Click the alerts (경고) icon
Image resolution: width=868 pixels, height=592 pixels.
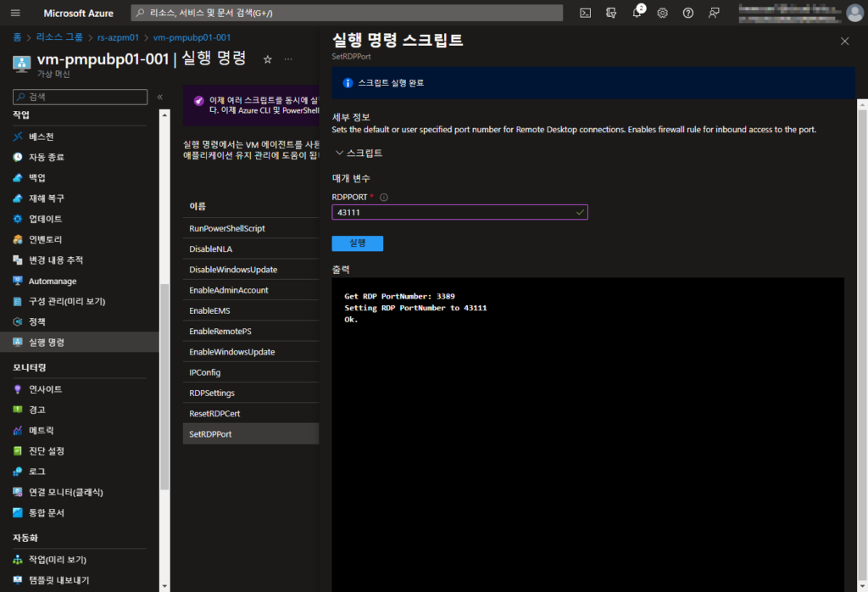click(18, 410)
